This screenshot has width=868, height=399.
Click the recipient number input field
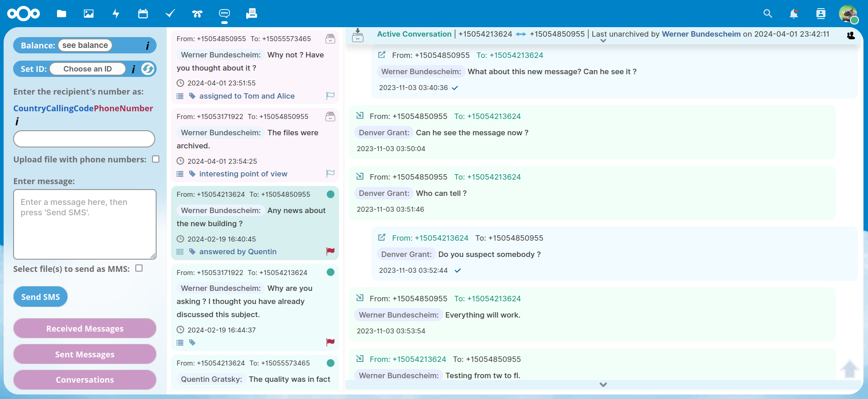click(x=84, y=139)
